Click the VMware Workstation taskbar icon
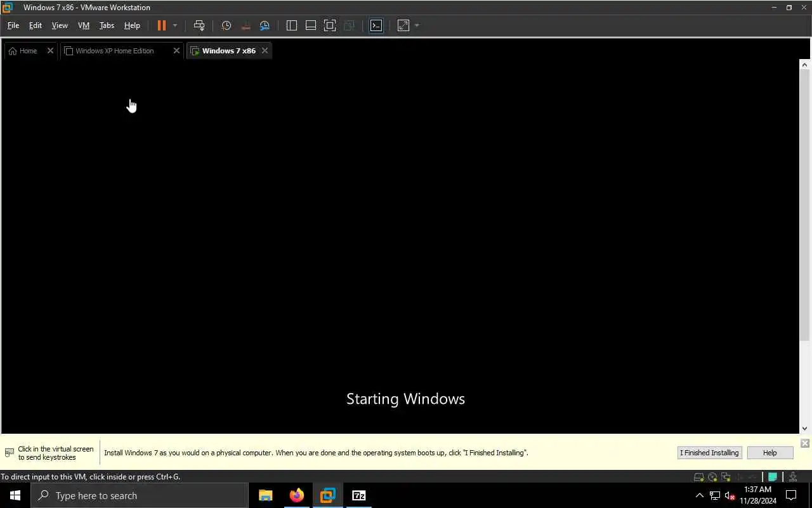 pyautogui.click(x=327, y=495)
